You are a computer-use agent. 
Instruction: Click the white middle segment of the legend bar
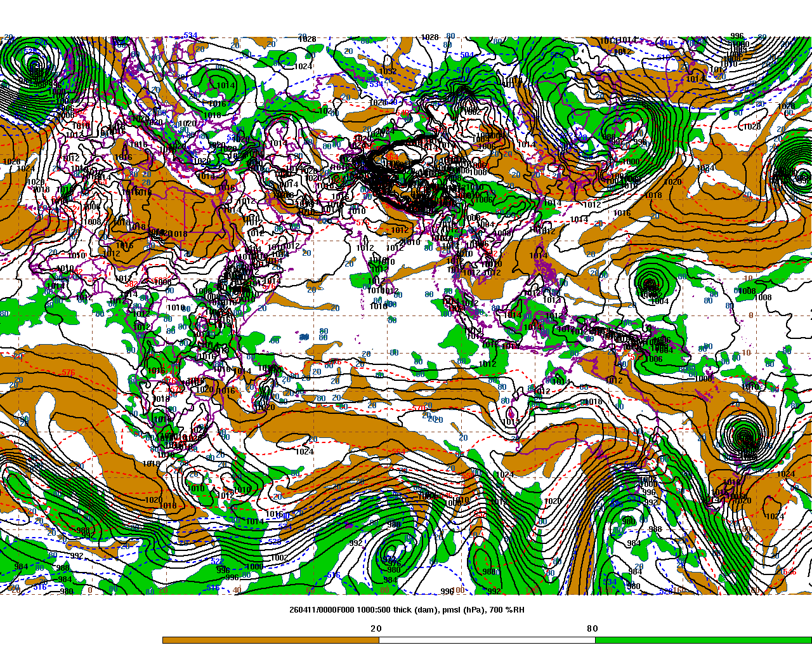[487, 640]
